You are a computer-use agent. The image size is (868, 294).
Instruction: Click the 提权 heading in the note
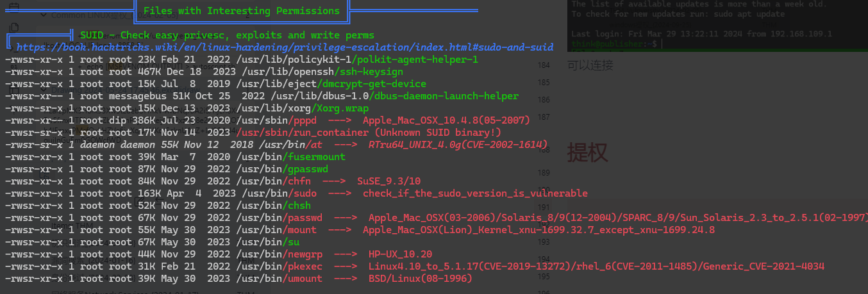point(587,152)
